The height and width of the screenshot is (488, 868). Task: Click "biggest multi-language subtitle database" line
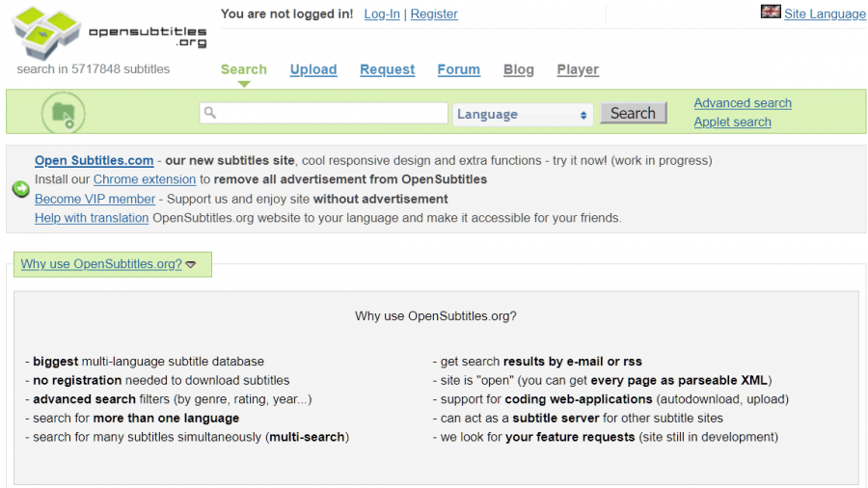pos(145,362)
